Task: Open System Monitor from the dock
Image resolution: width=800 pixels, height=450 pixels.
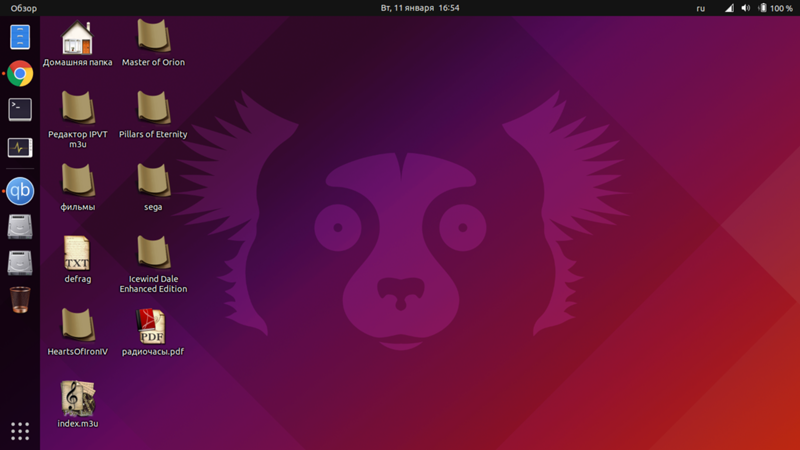Action: click(x=20, y=147)
